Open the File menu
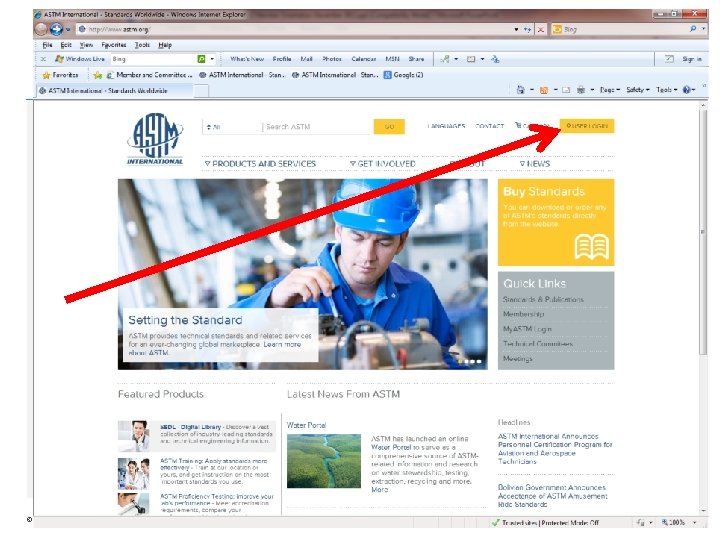 coord(47,45)
